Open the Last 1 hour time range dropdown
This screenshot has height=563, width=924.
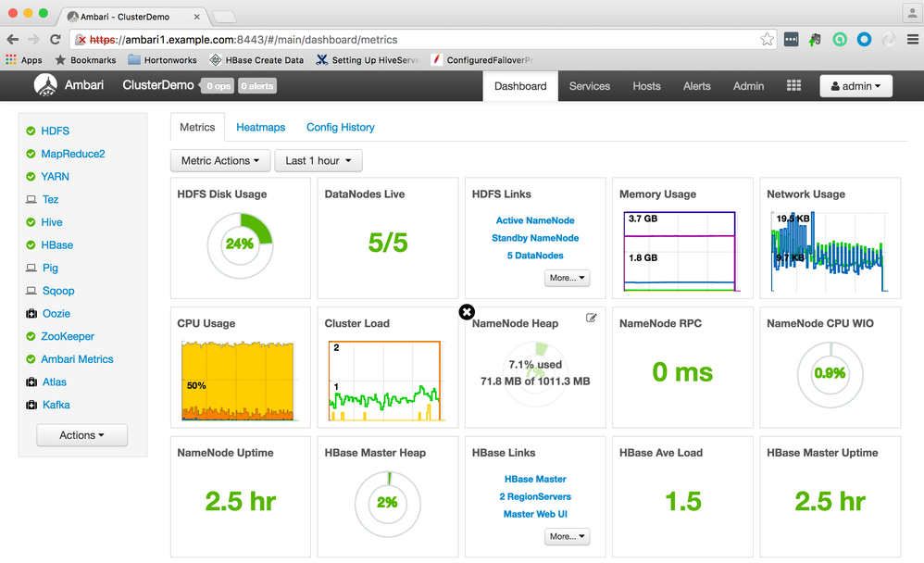(x=318, y=160)
